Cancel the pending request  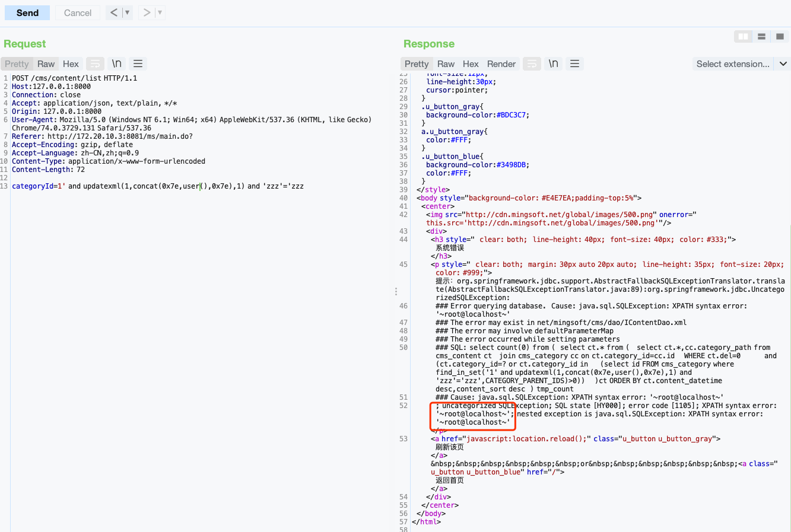click(x=78, y=12)
